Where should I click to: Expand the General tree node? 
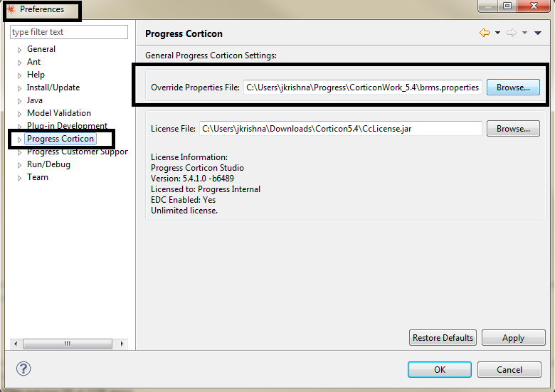19,50
